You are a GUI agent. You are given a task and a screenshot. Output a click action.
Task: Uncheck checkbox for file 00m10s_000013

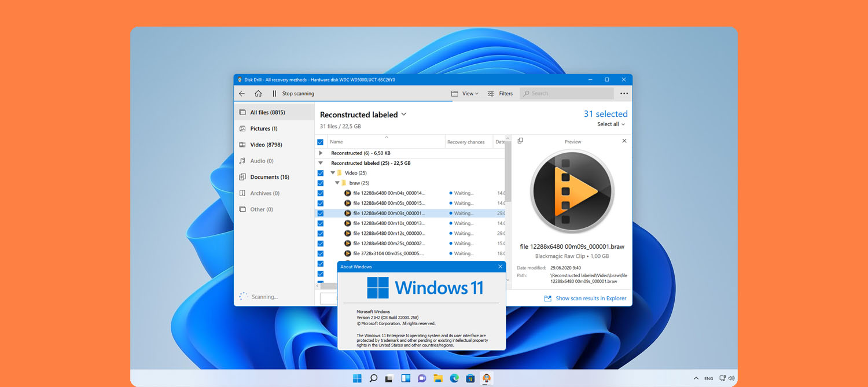tap(320, 223)
